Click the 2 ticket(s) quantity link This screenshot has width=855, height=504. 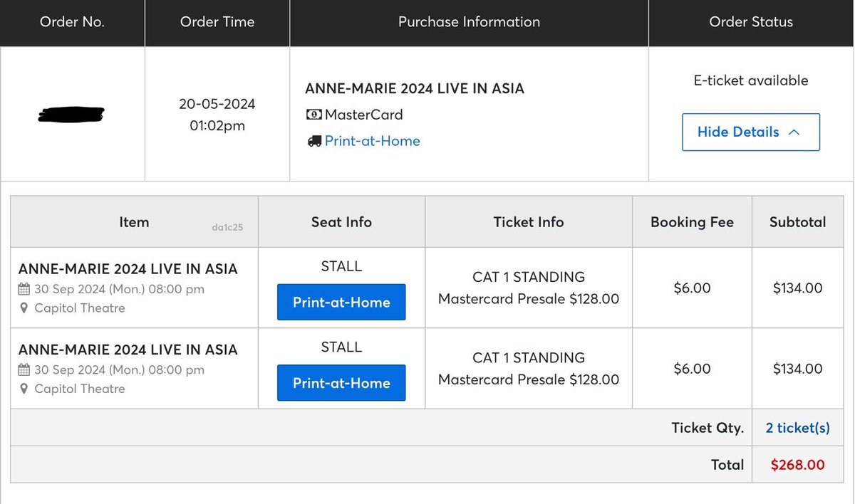coord(798,428)
